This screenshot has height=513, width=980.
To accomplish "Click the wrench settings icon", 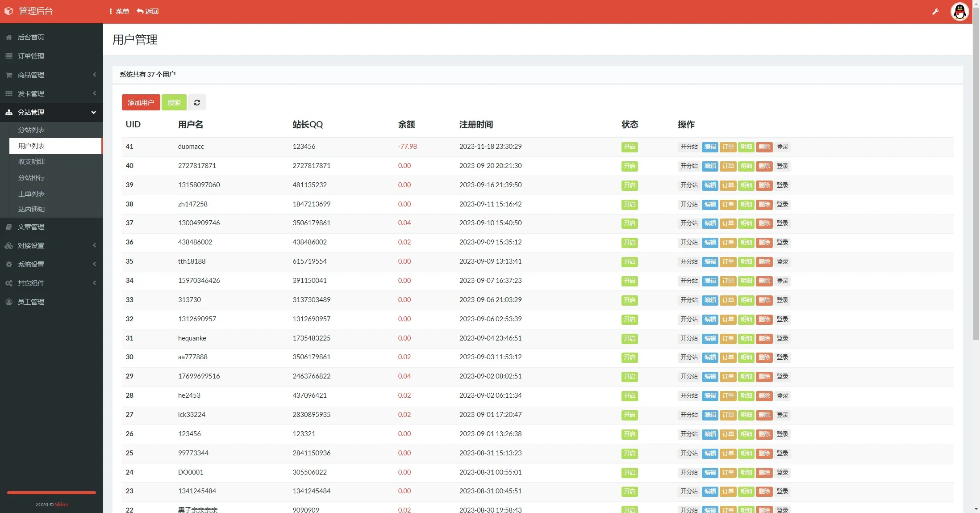I will [x=935, y=12].
